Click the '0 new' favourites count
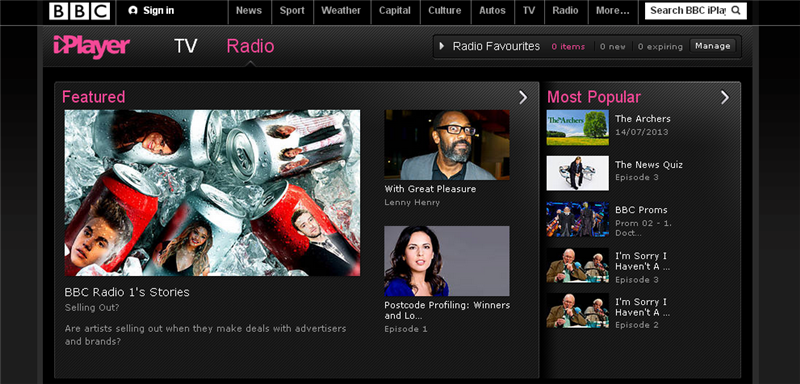The image size is (800, 384). tap(613, 46)
